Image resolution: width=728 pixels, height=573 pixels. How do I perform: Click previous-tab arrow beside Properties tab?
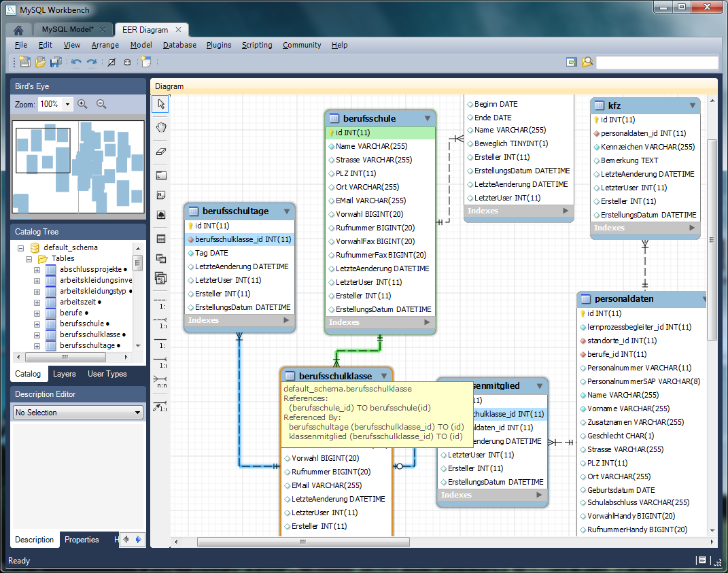(126, 540)
